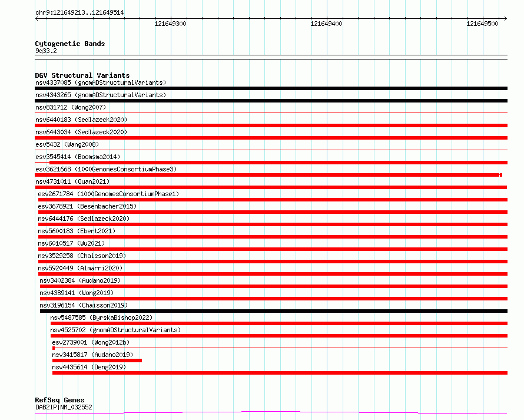This screenshot has width=524, height=420.
Task: Click the short red bar of nsv3415817
Action: point(97,361)
